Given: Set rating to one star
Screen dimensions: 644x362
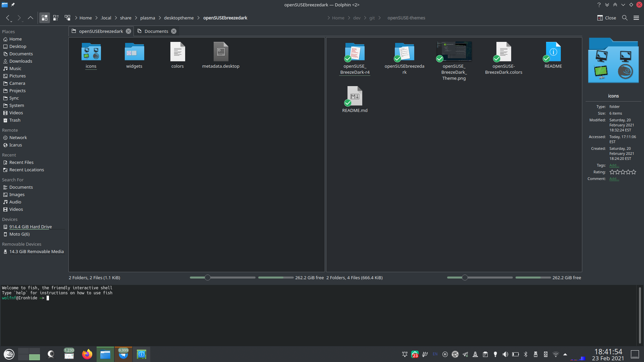Looking at the screenshot, I should 612,172.
